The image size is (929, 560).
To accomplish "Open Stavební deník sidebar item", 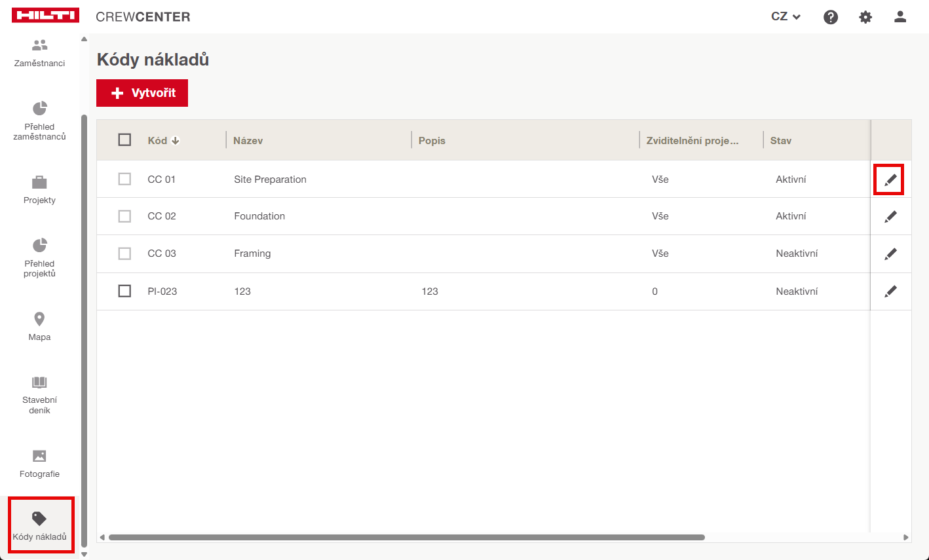I will (x=39, y=395).
